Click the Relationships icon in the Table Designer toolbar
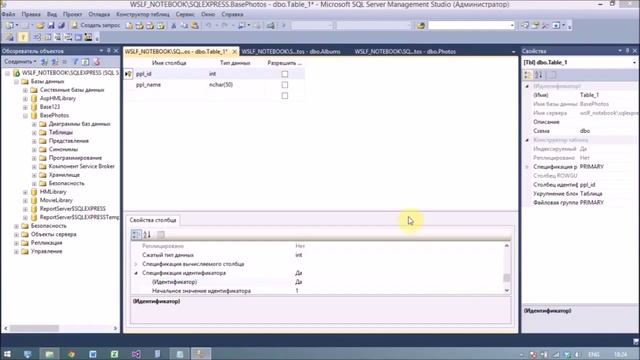Viewport: 640px width, 360px height. point(37,38)
